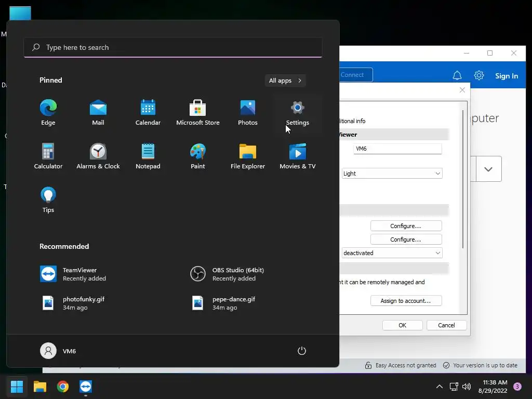Open the volume tray icon

click(467, 387)
